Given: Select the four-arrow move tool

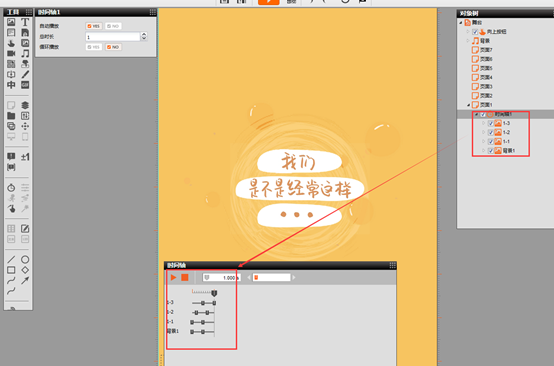Looking at the screenshot, I should (x=25, y=126).
